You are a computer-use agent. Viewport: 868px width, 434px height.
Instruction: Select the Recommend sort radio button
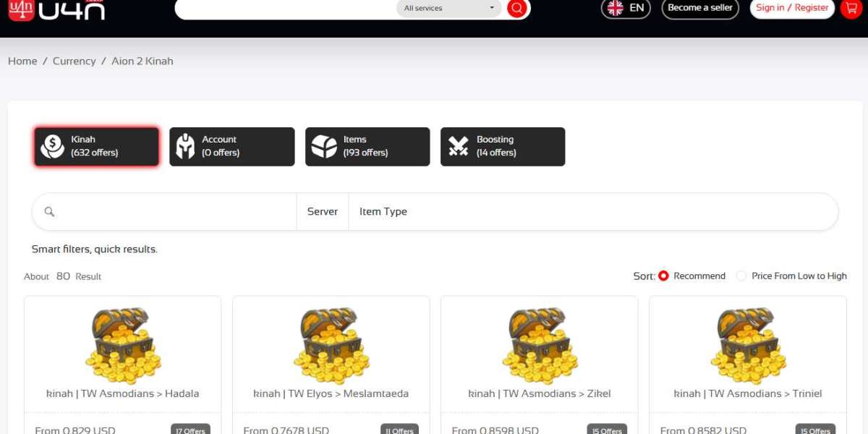coord(663,276)
